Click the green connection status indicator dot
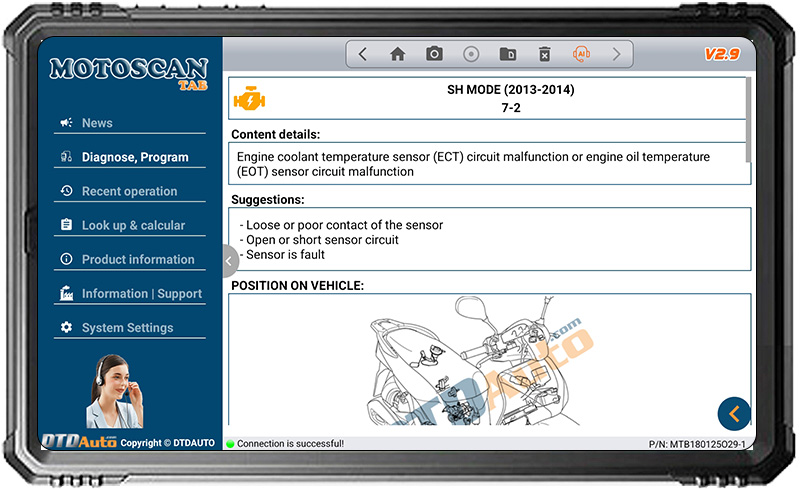The image size is (800, 489). 230,444
